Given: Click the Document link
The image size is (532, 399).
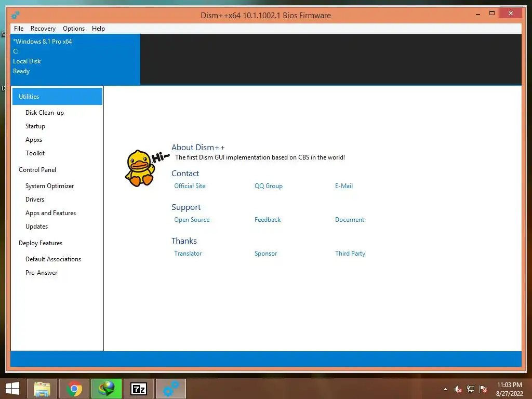Looking at the screenshot, I should (x=350, y=220).
